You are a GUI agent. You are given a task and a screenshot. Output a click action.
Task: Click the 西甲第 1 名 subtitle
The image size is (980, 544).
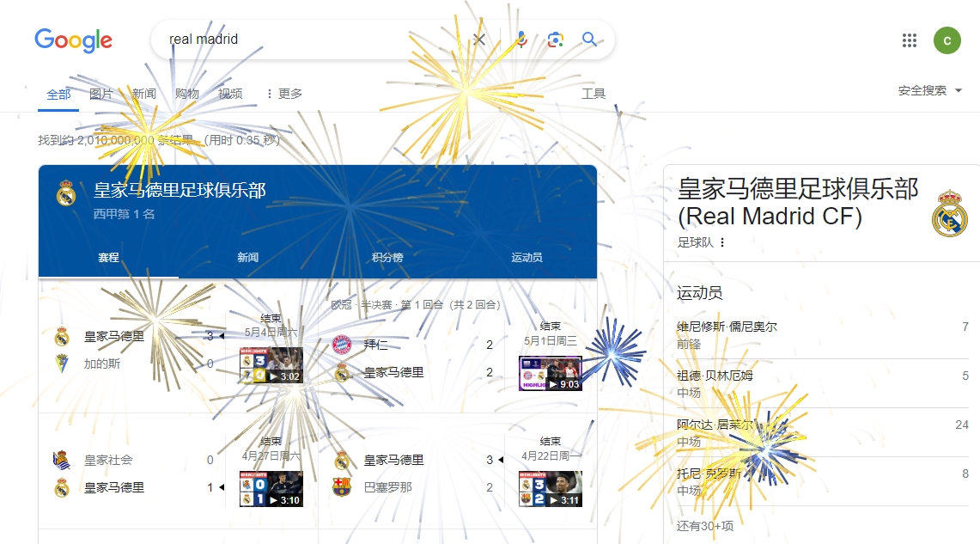tap(124, 214)
